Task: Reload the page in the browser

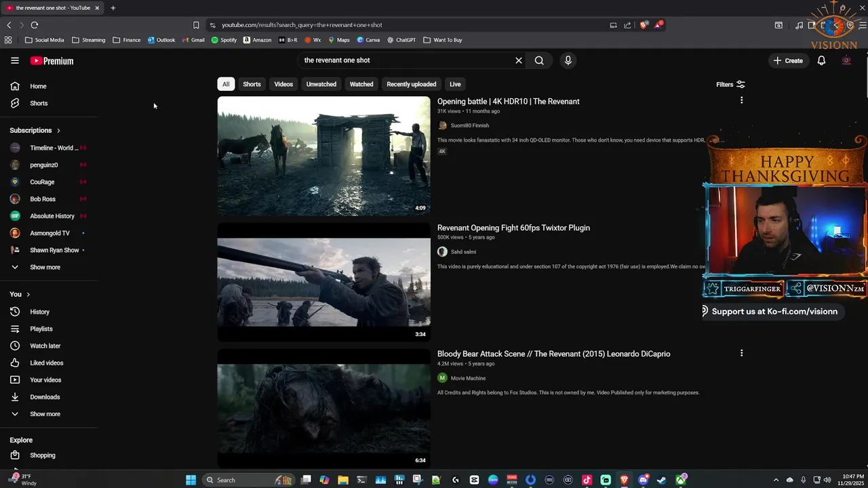Action: point(35,25)
